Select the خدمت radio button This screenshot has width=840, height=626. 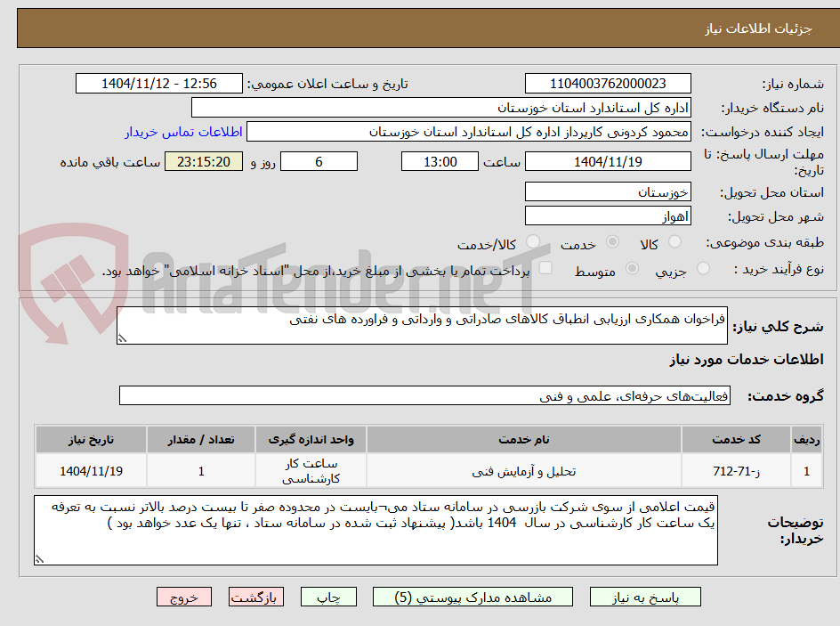coord(612,242)
